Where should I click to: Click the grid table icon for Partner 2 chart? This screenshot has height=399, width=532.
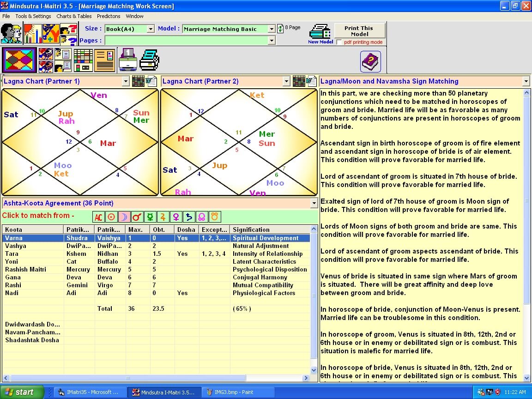tap(299, 81)
